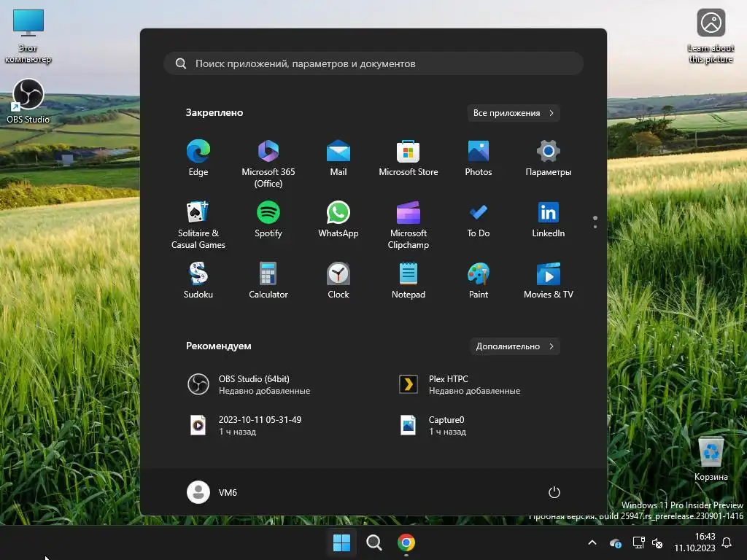Screen dimensions: 747x560
Task: Open Параметры settings gear
Action: (x=549, y=158)
